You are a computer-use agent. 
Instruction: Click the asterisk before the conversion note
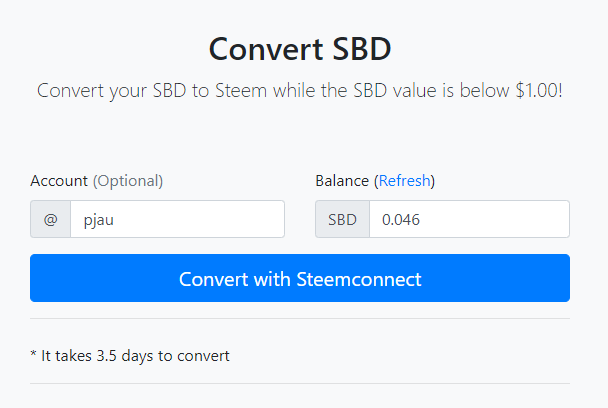pyautogui.click(x=33, y=354)
